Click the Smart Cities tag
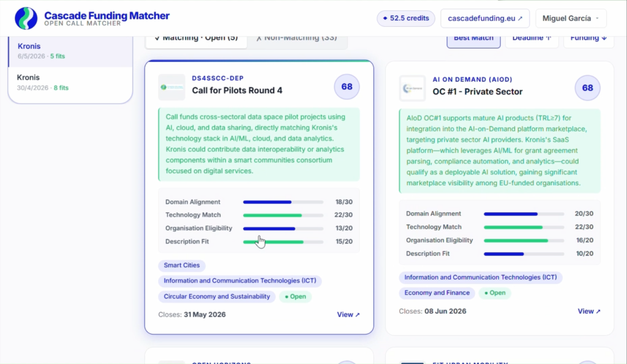Image resolution: width=627 pixels, height=364 pixels. coord(181,266)
